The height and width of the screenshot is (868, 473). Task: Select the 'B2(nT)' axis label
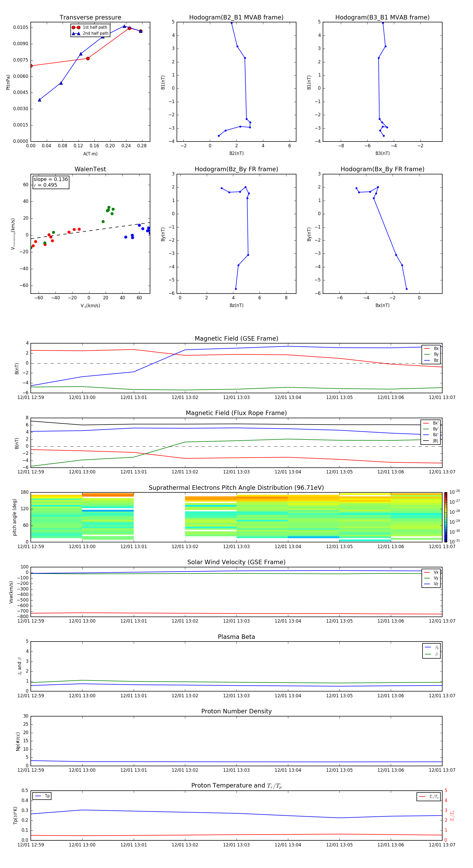pos(236,154)
